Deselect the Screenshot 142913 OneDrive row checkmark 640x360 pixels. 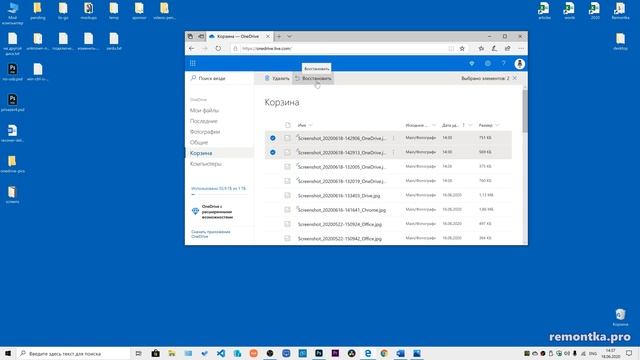pos(273,152)
